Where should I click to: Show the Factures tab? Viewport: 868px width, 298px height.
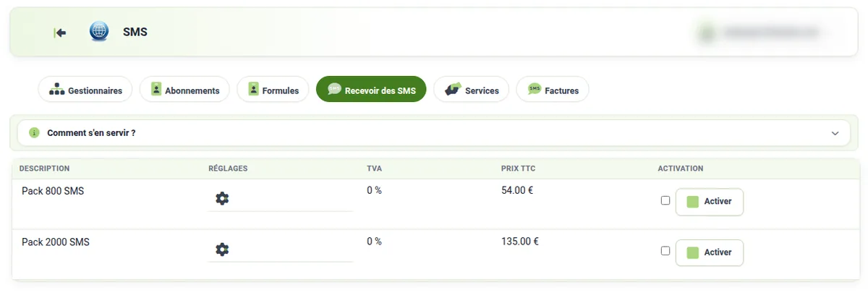point(553,90)
